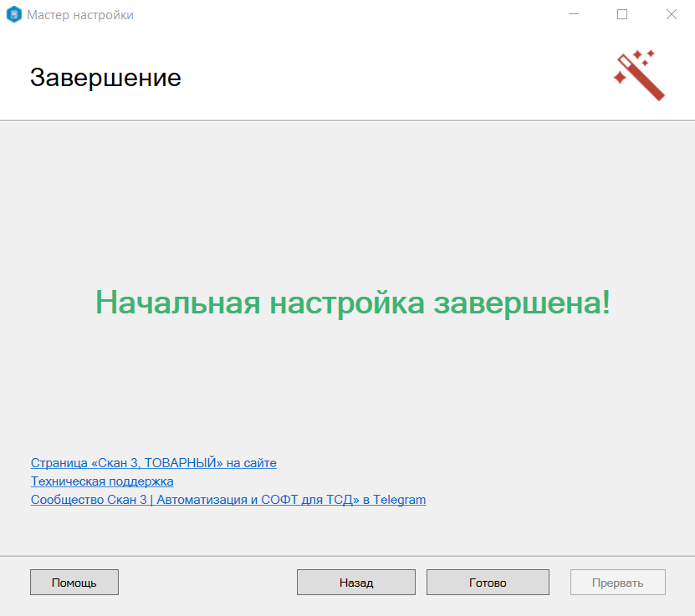The height and width of the screenshot is (616, 695).
Task: Click the Завершение heading text
Action: (x=105, y=78)
